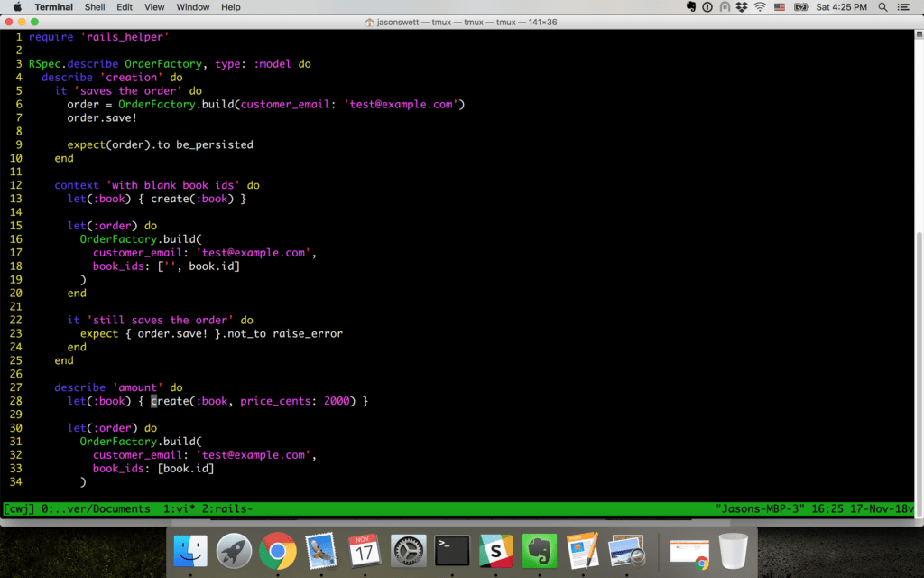Image resolution: width=924 pixels, height=578 pixels.
Task: Open the Trash from the Dock
Action: (733, 549)
